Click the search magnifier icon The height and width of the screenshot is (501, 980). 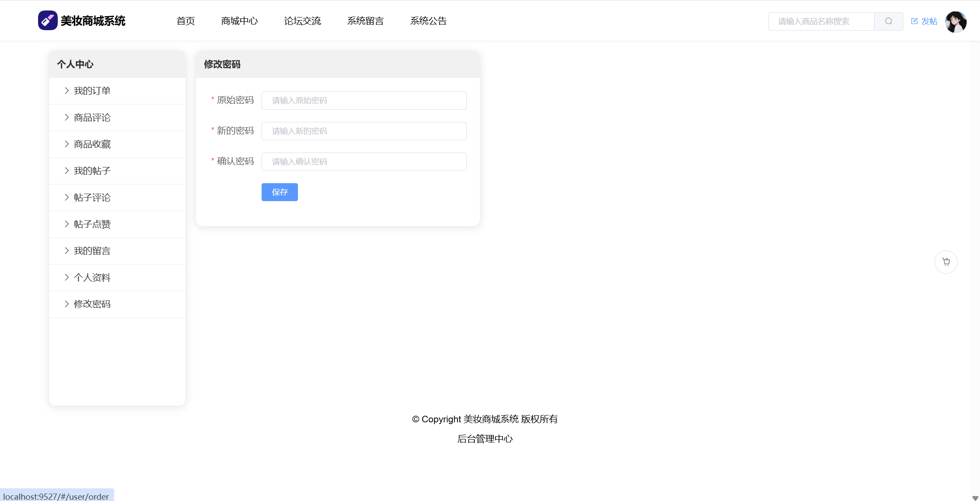coord(889,21)
